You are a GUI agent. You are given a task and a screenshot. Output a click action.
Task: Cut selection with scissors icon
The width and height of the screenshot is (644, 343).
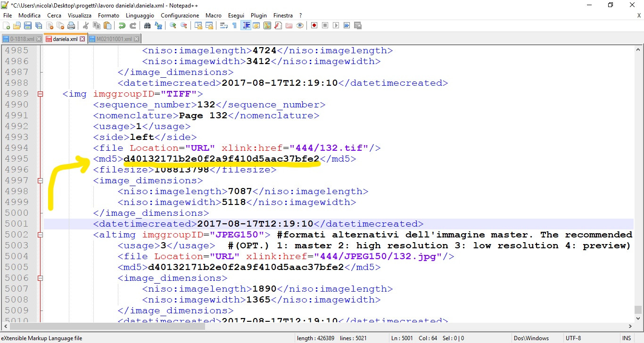point(86,25)
